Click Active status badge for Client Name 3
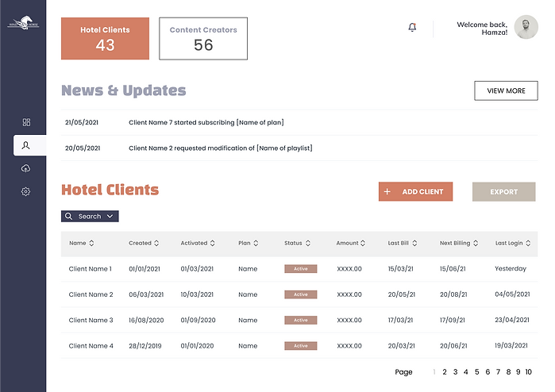555x392 pixels. pos(300,320)
